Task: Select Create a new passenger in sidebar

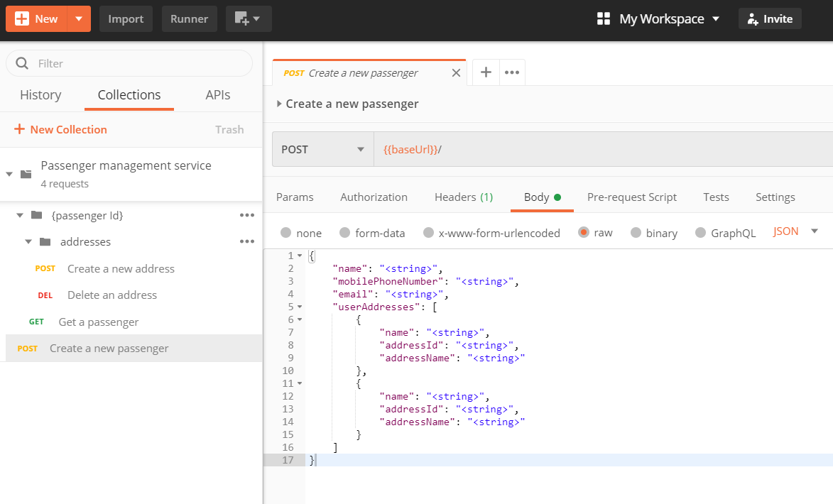Action: tap(134, 349)
